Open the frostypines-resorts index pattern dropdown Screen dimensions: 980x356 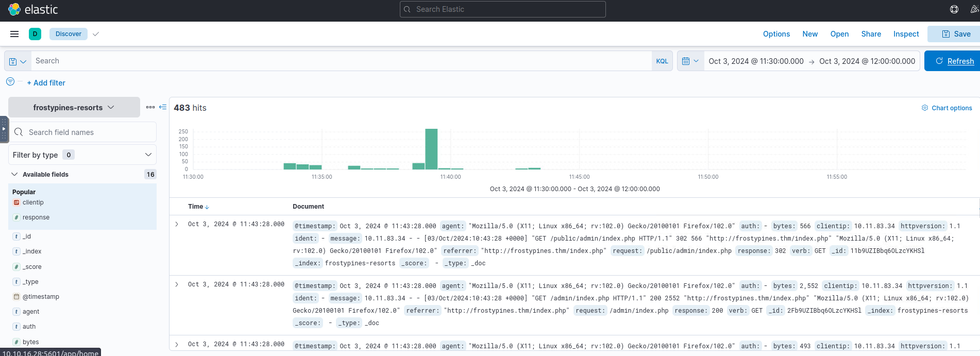[x=74, y=108]
